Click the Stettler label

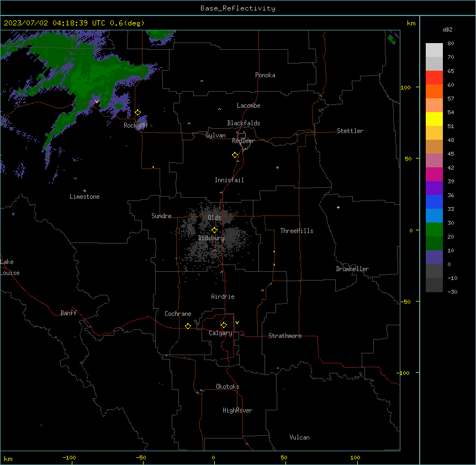[x=350, y=131]
